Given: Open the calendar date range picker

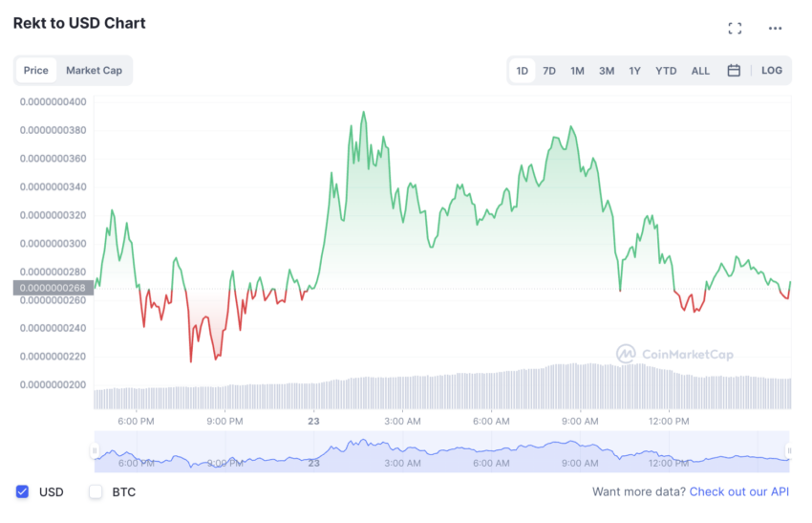Looking at the screenshot, I should [x=734, y=71].
